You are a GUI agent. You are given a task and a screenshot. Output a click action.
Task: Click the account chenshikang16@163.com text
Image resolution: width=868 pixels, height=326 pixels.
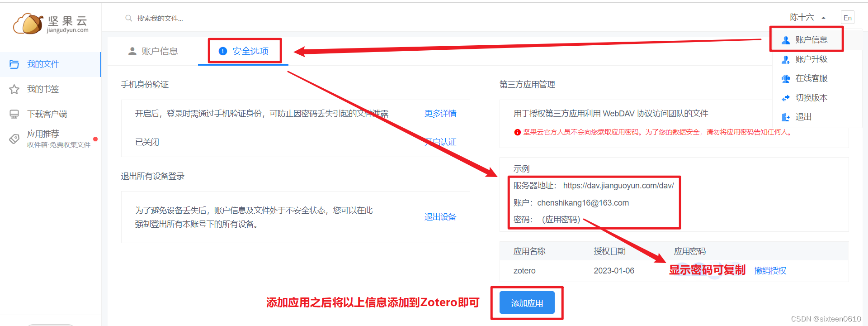click(x=583, y=203)
